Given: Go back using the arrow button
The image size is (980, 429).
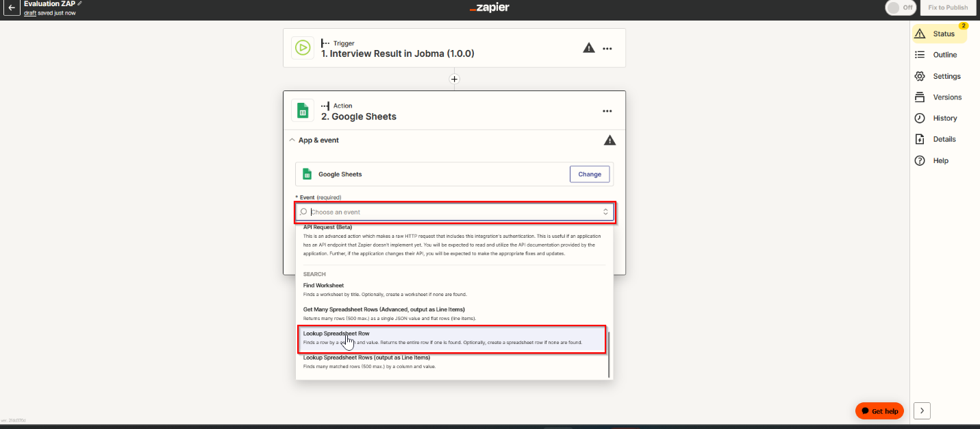Looking at the screenshot, I should 12,8.
